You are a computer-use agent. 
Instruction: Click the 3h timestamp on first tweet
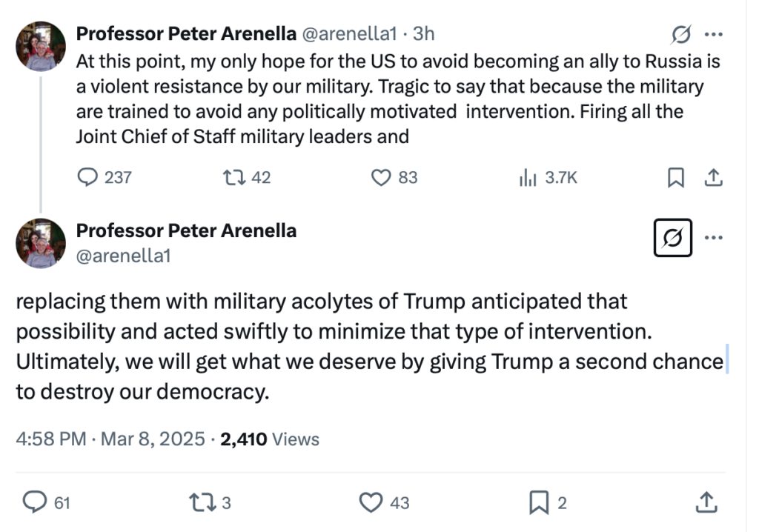(x=423, y=33)
